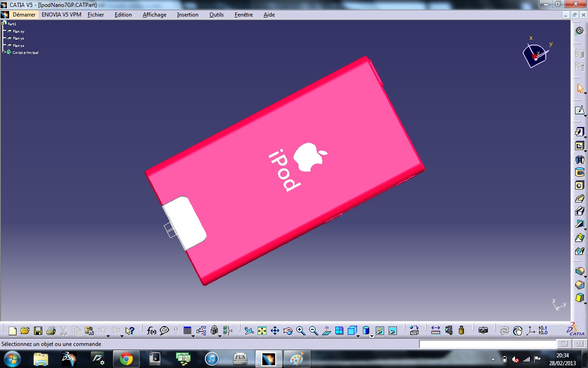588x368 pixels.
Task: Click the Paste clipboard icon
Action: [90, 331]
